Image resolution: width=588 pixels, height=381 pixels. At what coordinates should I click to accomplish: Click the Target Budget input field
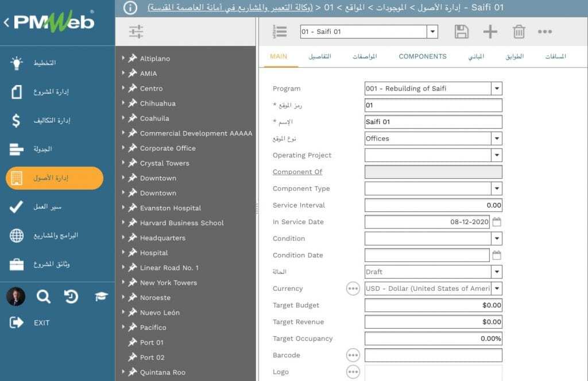point(433,305)
